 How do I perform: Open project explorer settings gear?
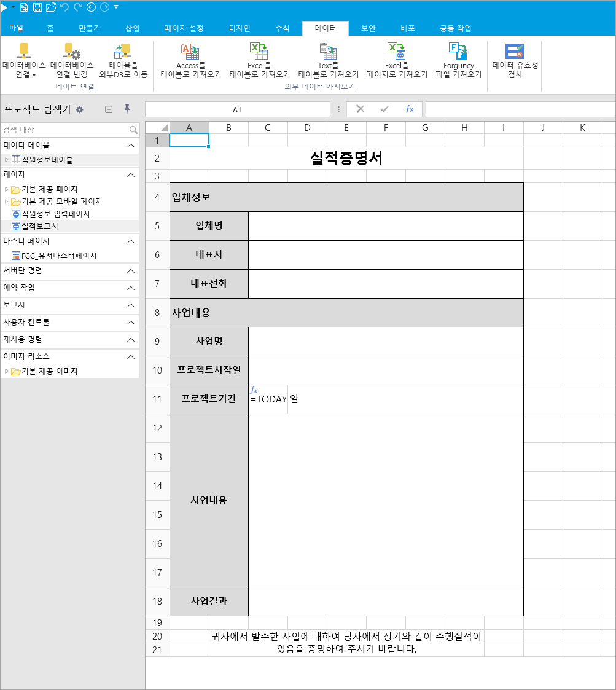coord(79,109)
